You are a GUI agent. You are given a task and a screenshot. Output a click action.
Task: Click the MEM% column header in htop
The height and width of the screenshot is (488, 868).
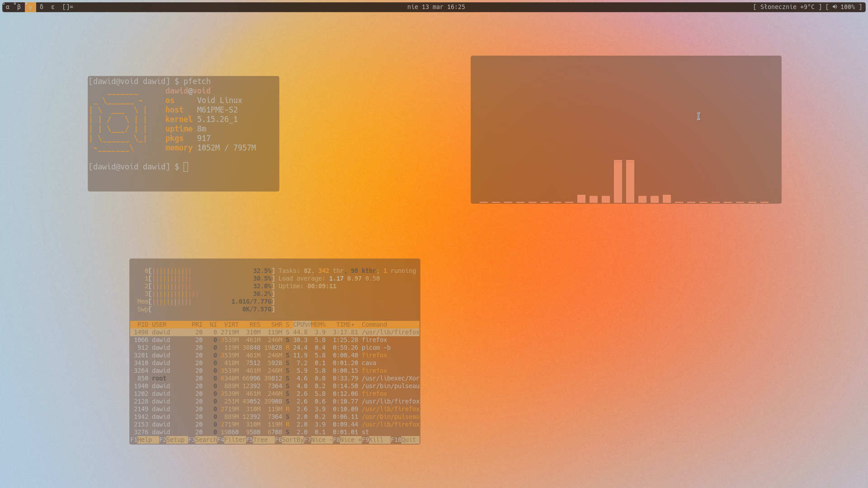318,324
